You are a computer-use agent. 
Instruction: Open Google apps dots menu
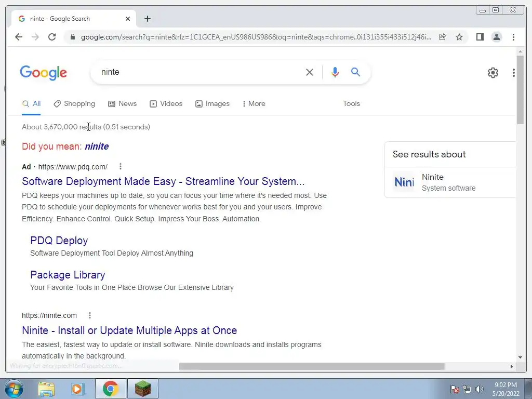(x=514, y=73)
